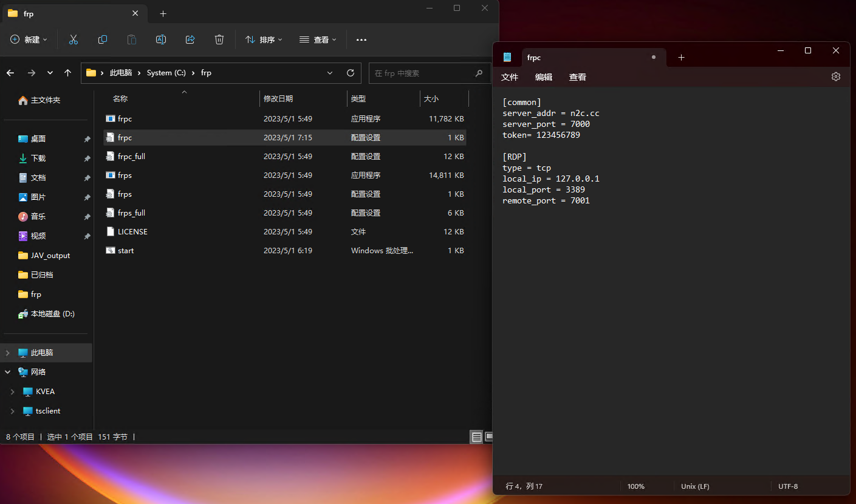Image resolution: width=856 pixels, height=504 pixels.
Task: Click the 100% zoom level indicator
Action: 635,486
